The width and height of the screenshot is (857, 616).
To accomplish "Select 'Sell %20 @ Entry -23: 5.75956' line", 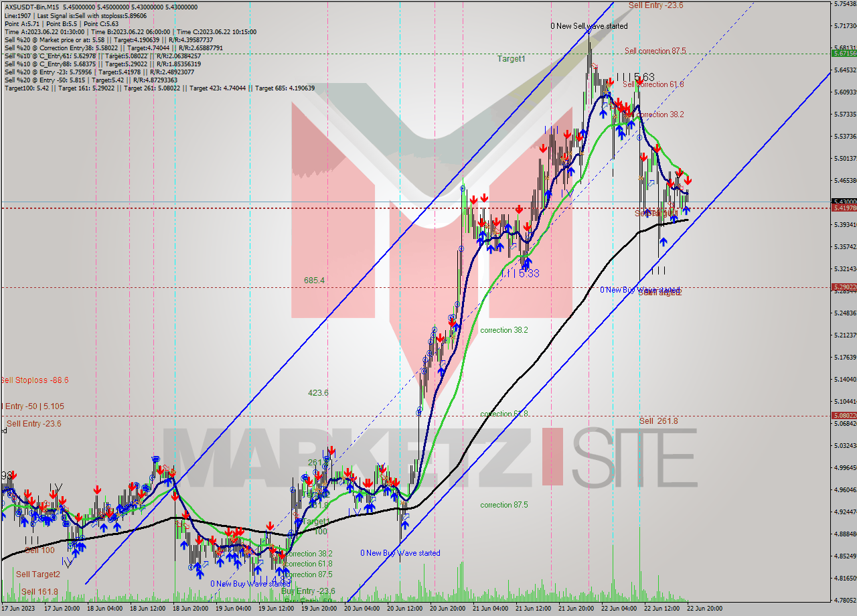I will click(100, 72).
